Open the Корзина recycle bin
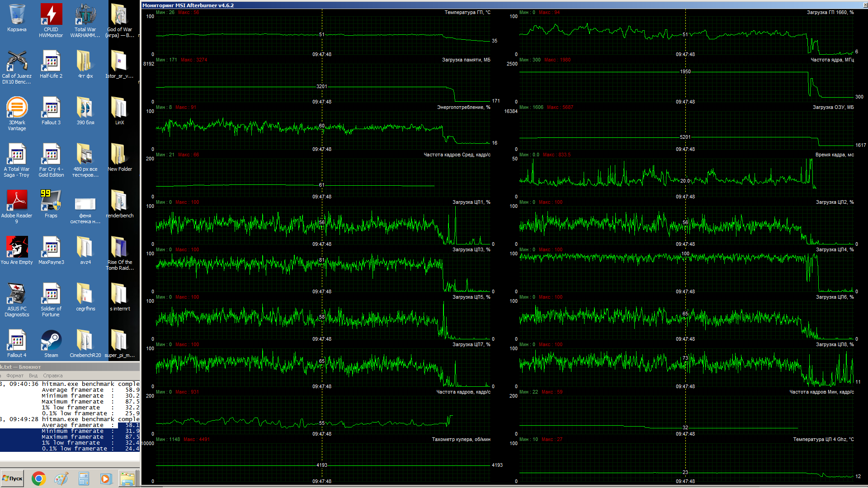This screenshot has height=488, width=868. (17, 15)
